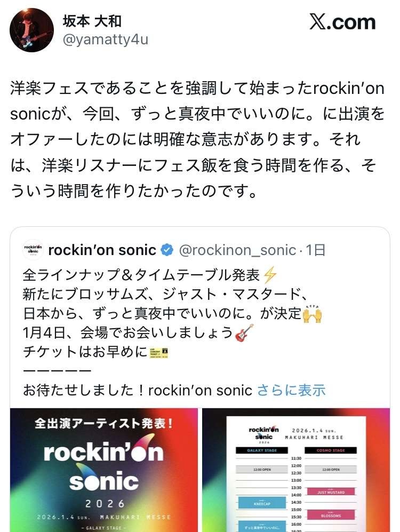Click the lightning bolt emoji
This screenshot has height=532, width=400.
(x=270, y=275)
